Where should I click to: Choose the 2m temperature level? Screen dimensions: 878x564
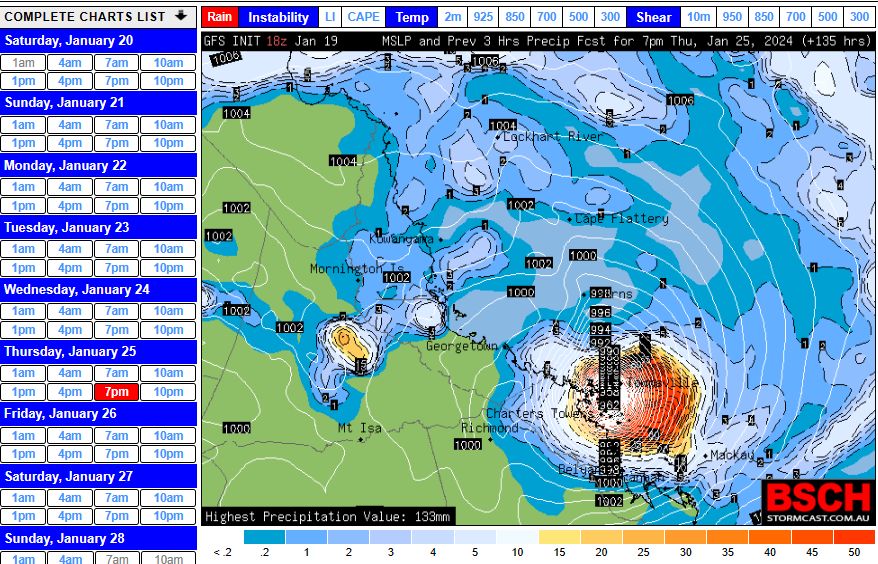(453, 17)
